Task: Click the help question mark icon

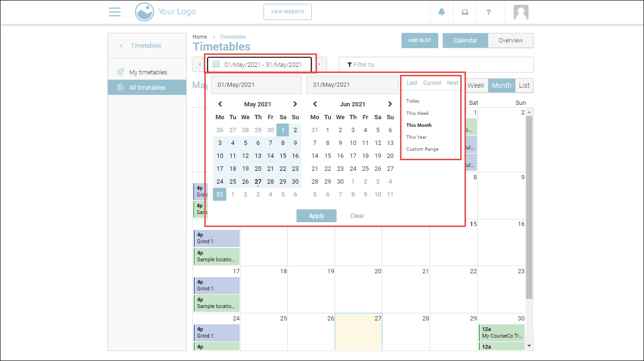Action: point(488,12)
